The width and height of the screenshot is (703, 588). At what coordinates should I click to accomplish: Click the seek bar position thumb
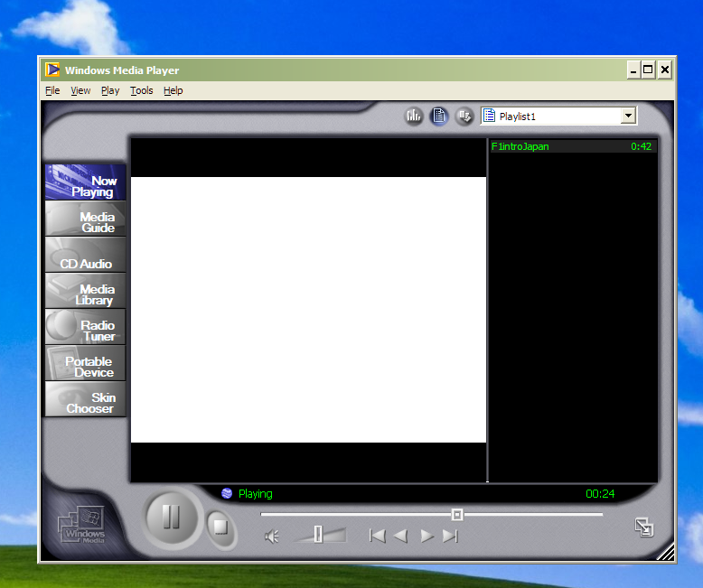457,515
